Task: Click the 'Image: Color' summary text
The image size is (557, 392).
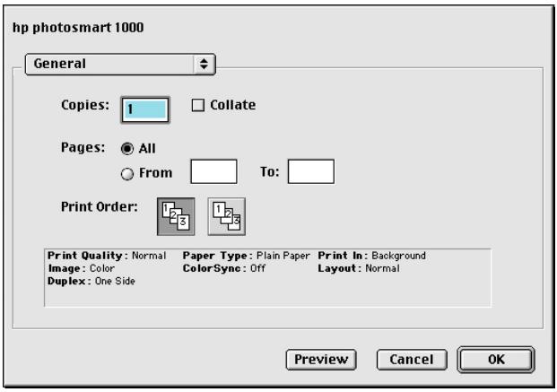Action: 82,268
